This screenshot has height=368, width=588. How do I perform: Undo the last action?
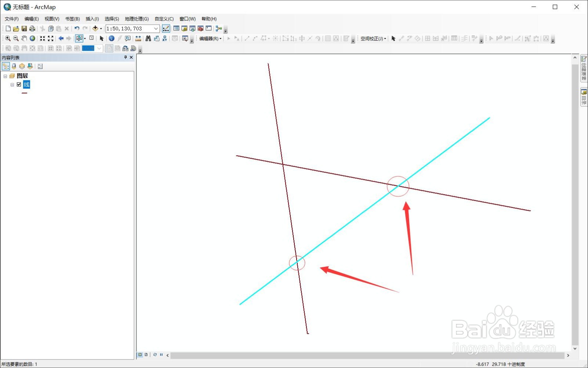[77, 29]
